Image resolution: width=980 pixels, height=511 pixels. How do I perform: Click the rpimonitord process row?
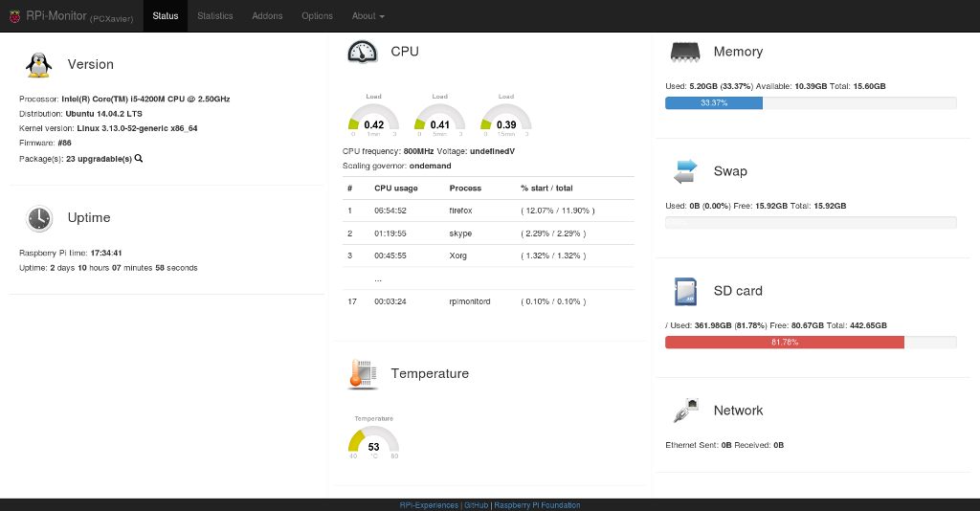[488, 301]
